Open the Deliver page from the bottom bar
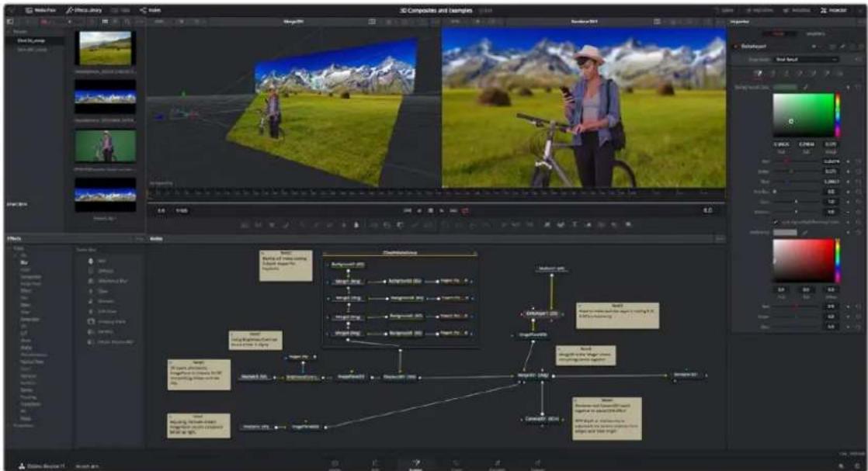Screen dimensions: 868x471 click(x=537, y=465)
